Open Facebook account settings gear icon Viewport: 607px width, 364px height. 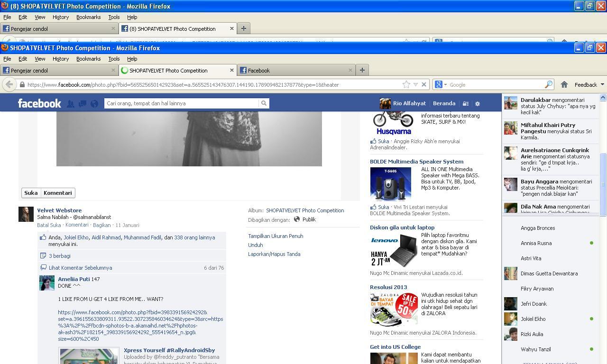coord(478,103)
